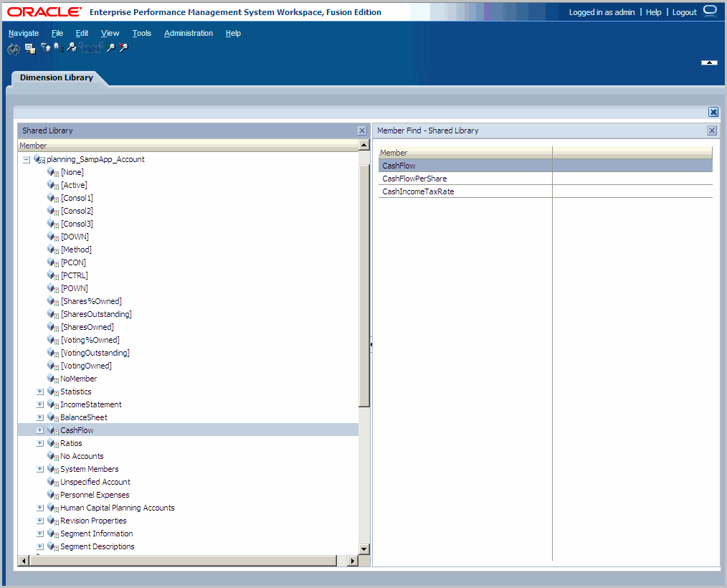Viewport: 727px width, 588px height.
Task: Click the horizontal scrollbar left arrow
Action: coord(24,561)
